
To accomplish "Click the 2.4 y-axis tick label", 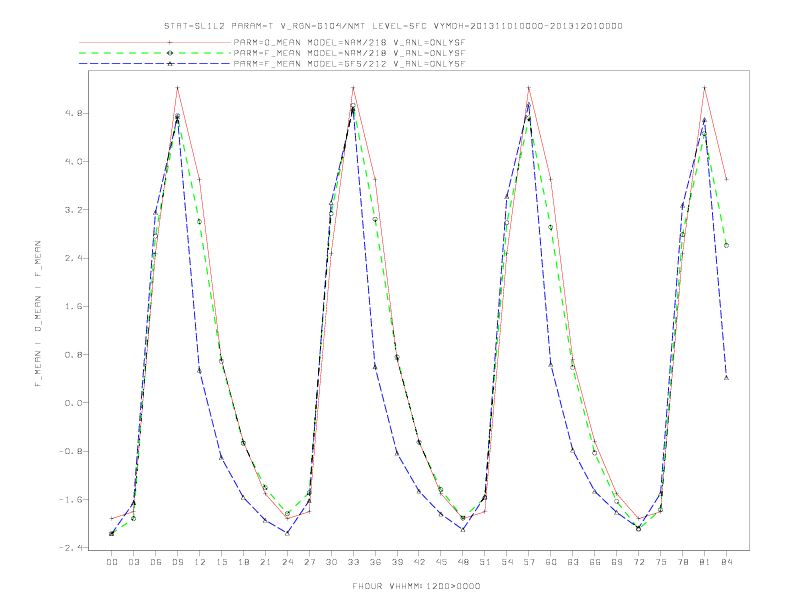I will [73, 258].
